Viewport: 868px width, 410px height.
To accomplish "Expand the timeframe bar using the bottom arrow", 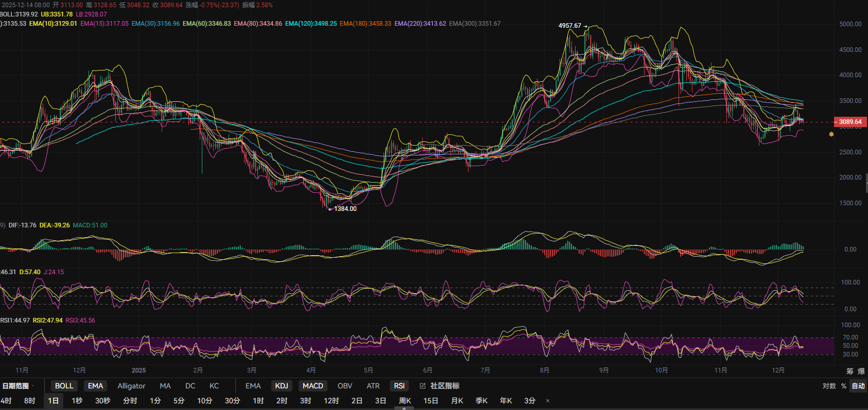I will click(404, 408).
